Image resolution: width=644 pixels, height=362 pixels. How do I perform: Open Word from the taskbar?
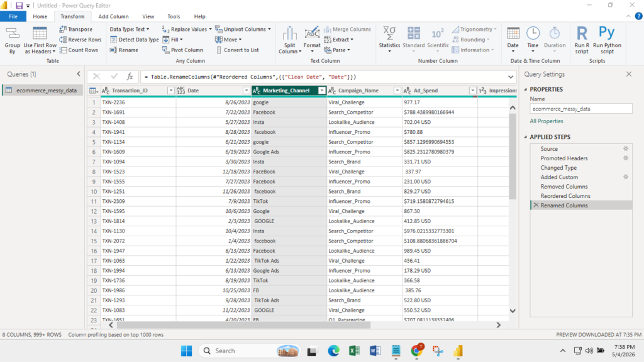[x=375, y=351]
